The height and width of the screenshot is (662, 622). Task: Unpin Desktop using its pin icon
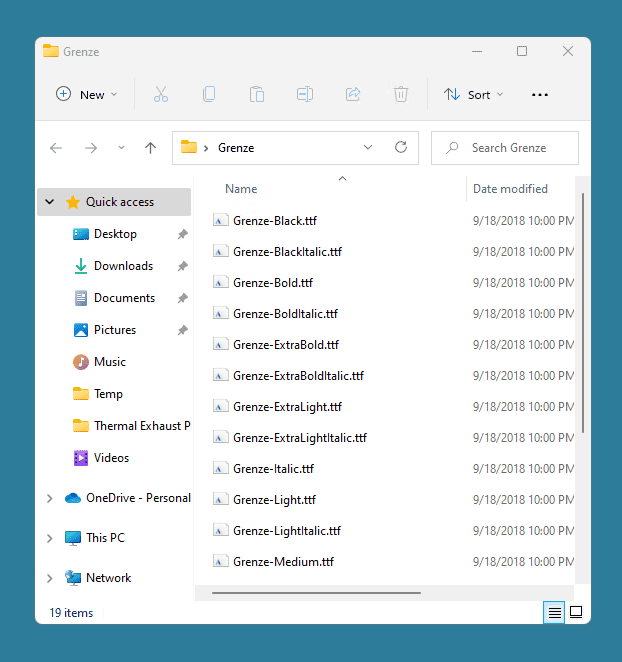coord(182,234)
